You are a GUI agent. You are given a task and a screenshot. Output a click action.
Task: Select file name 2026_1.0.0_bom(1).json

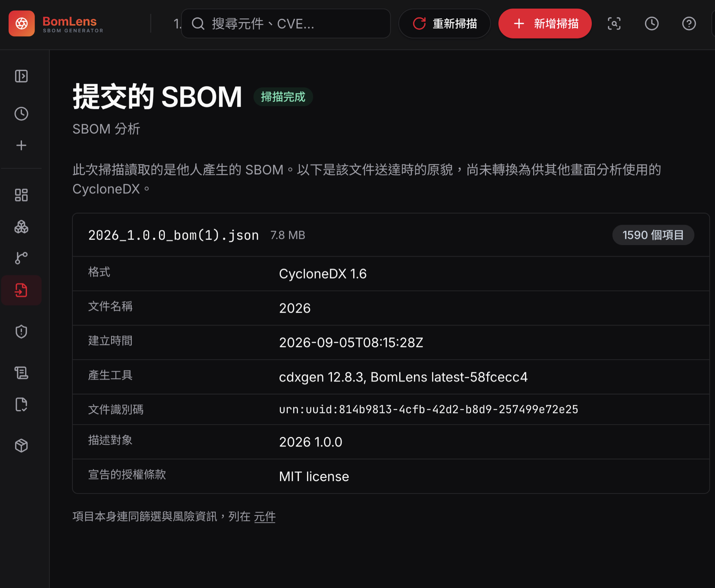[x=174, y=235]
